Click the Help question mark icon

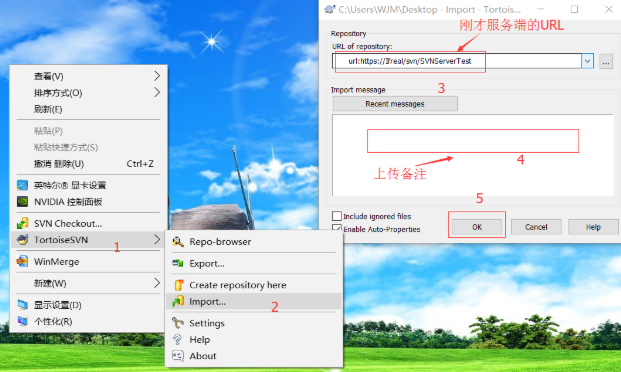pos(177,340)
